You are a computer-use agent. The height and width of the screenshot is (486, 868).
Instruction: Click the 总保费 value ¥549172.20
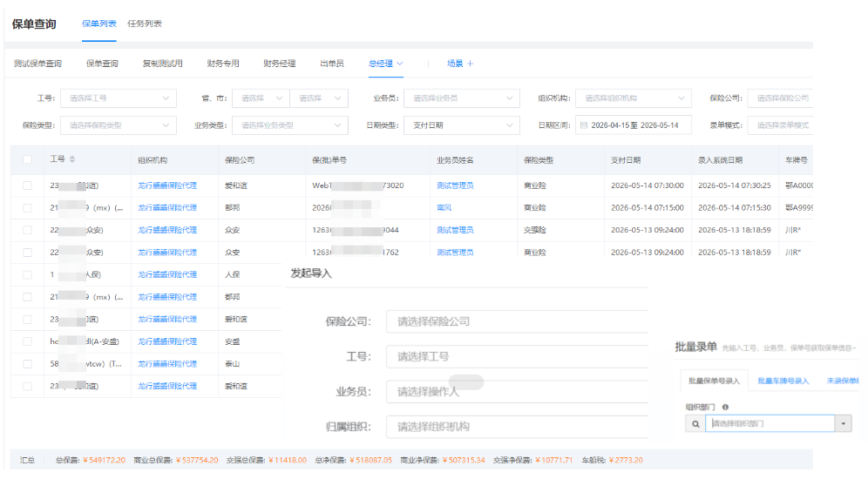pyautogui.click(x=104, y=461)
